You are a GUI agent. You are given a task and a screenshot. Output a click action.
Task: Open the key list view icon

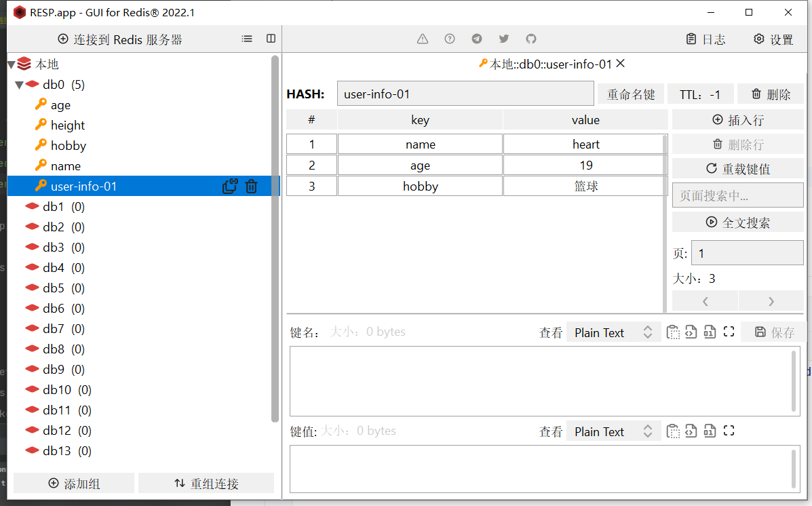(247, 39)
